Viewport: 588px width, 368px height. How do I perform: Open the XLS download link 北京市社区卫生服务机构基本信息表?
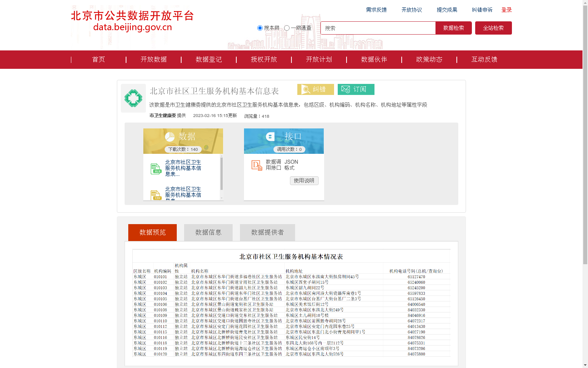(x=183, y=168)
